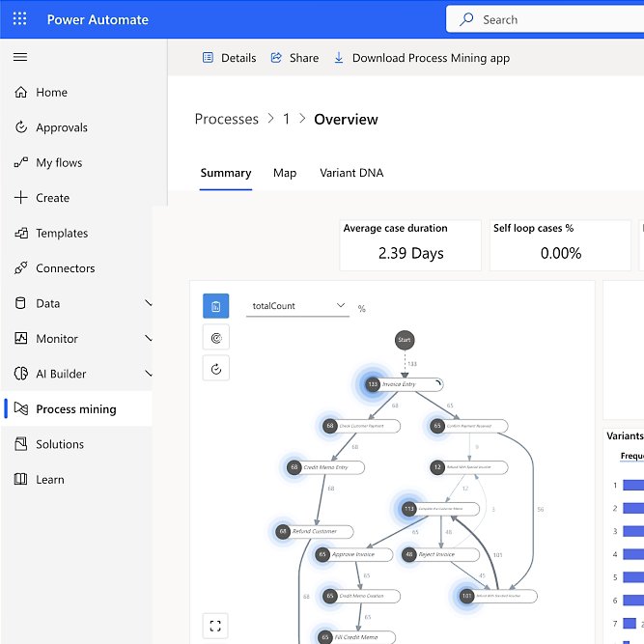Toggle the percent sign display
Screen dimensions: 644x644
tap(361, 308)
